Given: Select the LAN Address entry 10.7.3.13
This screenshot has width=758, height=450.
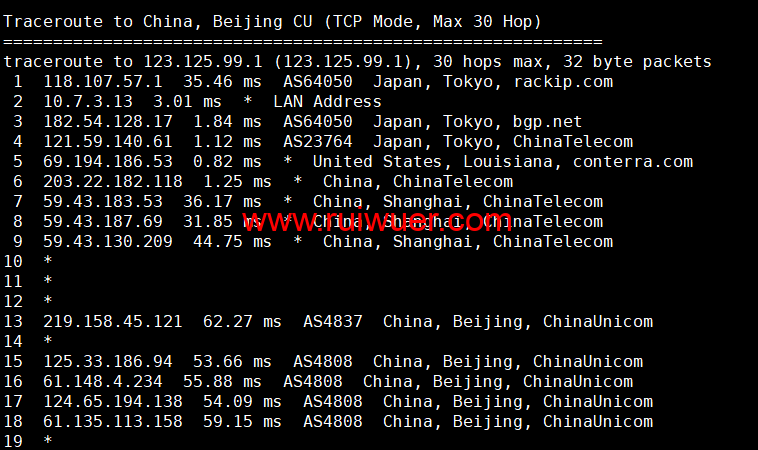Looking at the screenshot, I should [87, 102].
